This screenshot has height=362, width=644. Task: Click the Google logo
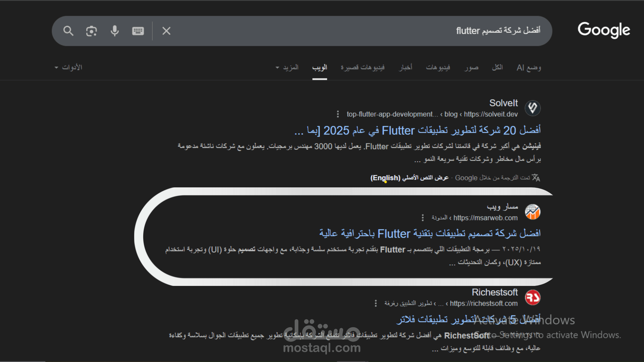point(604,30)
